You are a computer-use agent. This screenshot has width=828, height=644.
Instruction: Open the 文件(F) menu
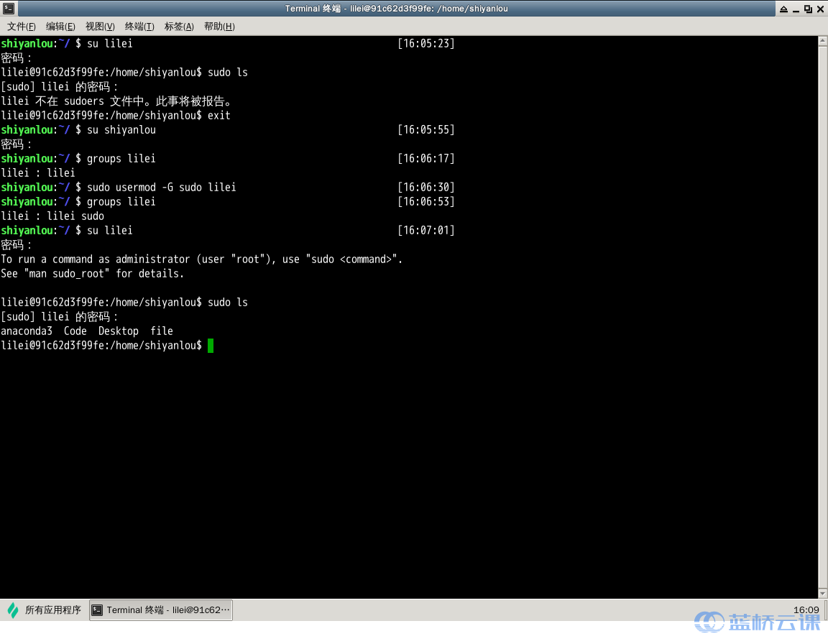[22, 27]
